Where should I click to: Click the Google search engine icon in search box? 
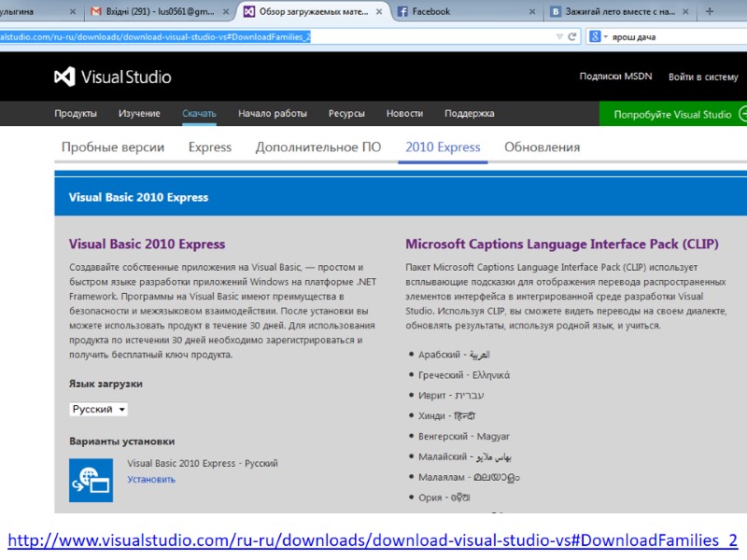pos(595,36)
